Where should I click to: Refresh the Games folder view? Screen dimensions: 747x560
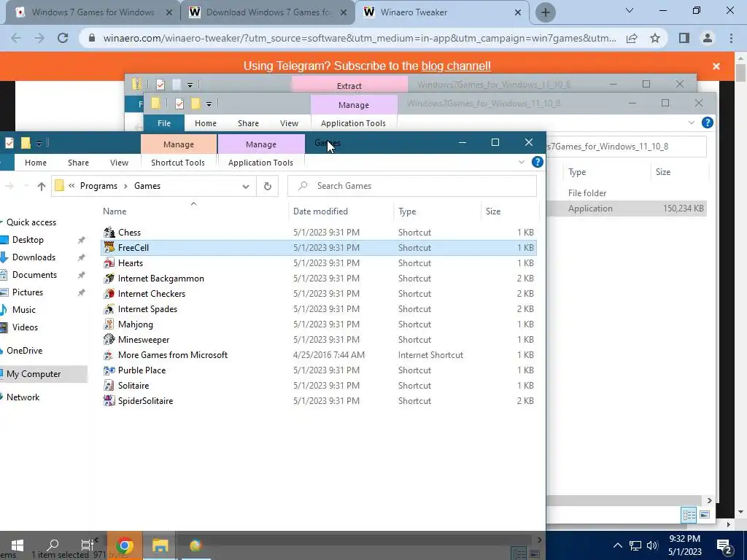pyautogui.click(x=267, y=186)
